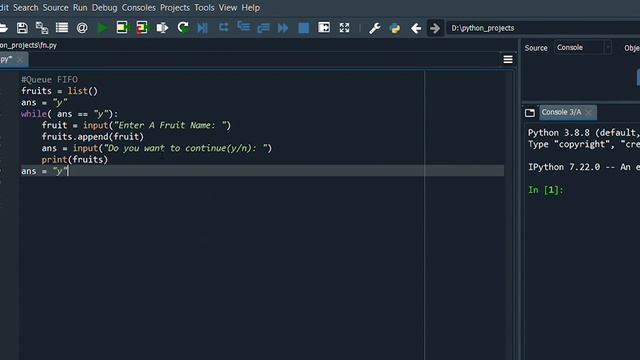Click the working directory path field
Screen dimensions: 640x360
click(543, 28)
